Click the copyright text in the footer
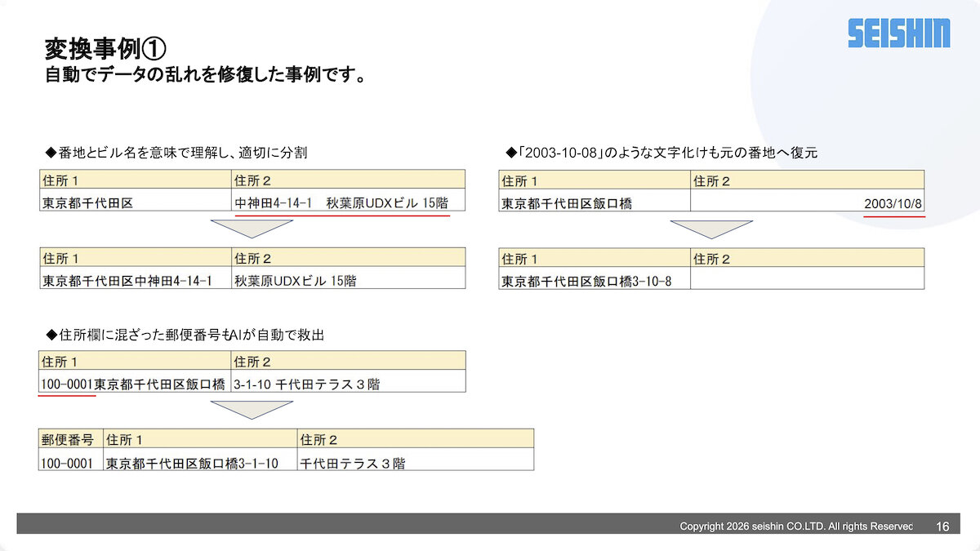Screen dimensions: 980x551 [796, 527]
